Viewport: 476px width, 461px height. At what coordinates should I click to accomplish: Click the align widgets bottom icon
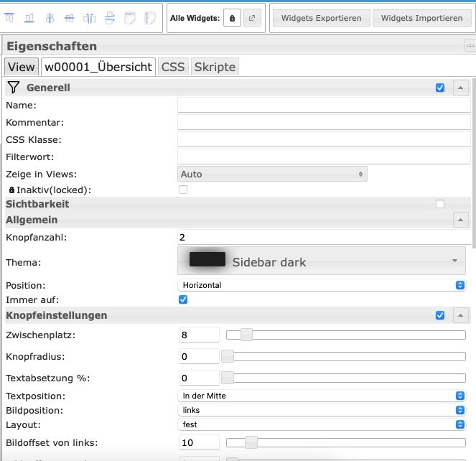[29, 18]
